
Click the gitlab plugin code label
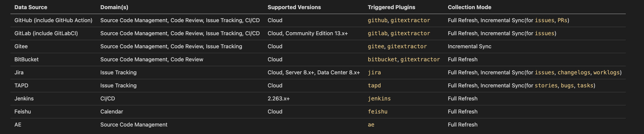[377, 33]
